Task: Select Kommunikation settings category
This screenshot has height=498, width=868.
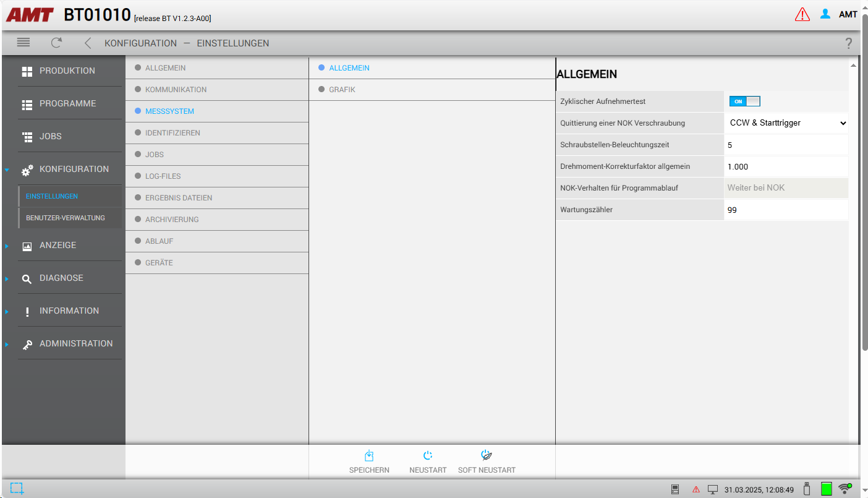Action: pyautogui.click(x=217, y=90)
